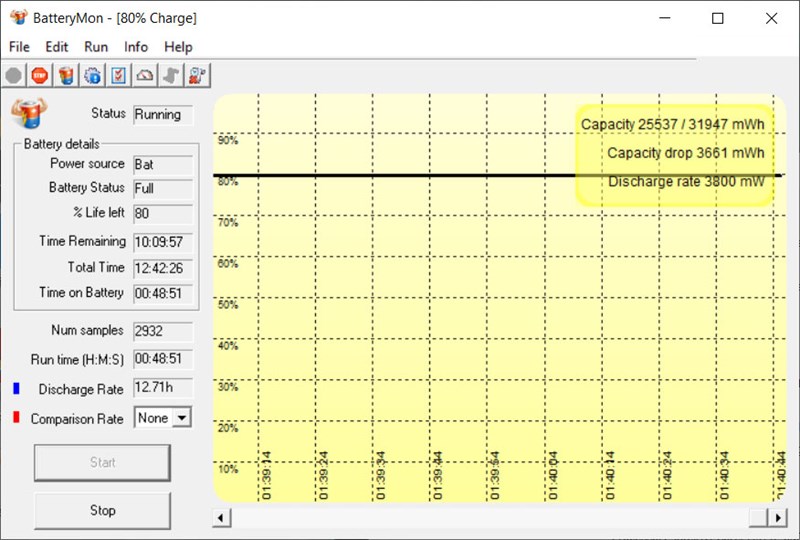This screenshot has height=540, width=800.
Task: Click the chart scrollbar thumb
Action: [x=758, y=518]
